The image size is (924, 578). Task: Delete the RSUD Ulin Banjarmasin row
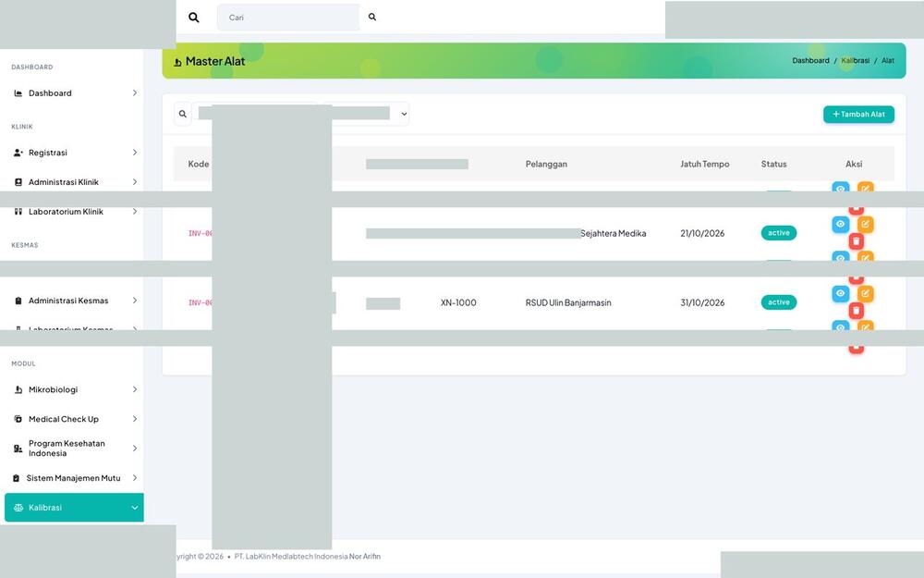click(x=857, y=310)
